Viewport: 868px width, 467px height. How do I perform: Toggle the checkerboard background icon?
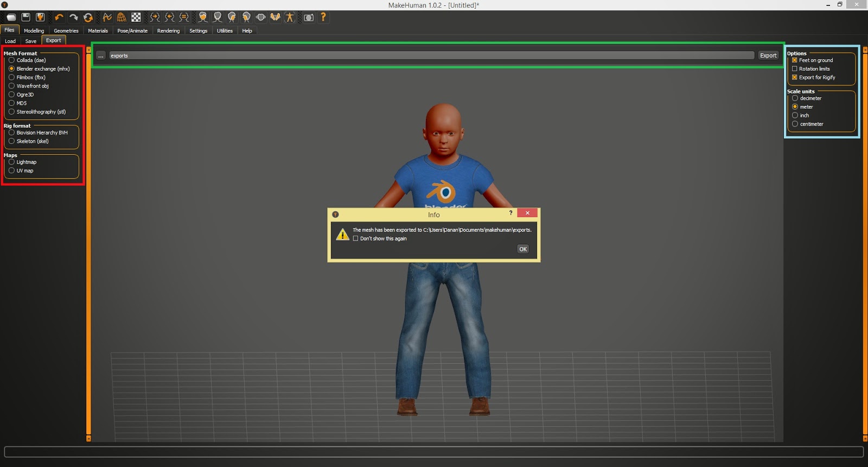[x=136, y=17]
